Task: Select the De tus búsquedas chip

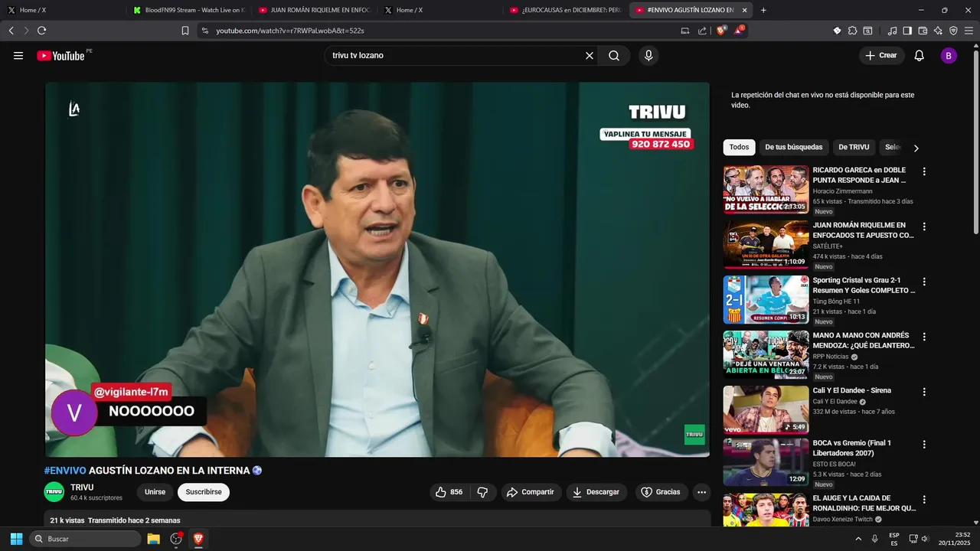Action: pos(793,147)
